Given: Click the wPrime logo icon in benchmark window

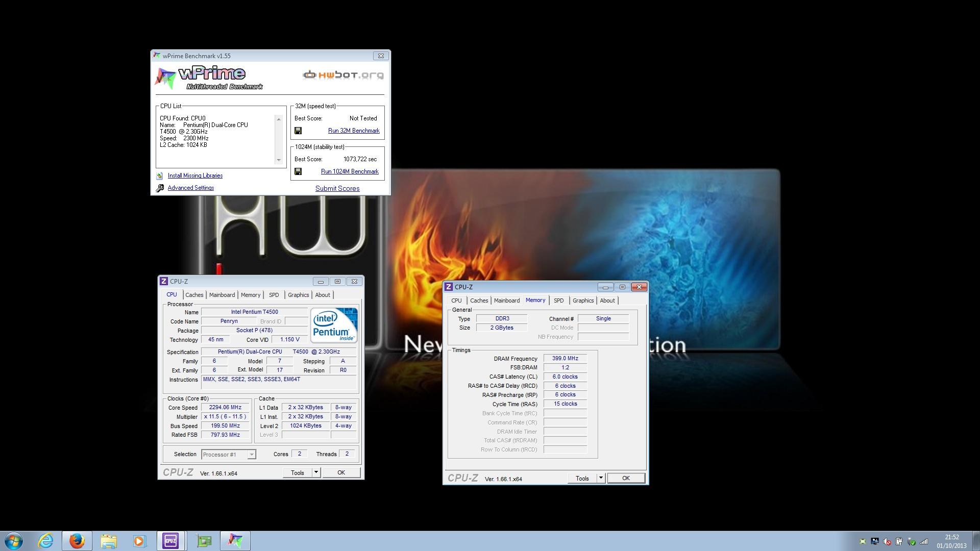Looking at the screenshot, I should click(166, 78).
